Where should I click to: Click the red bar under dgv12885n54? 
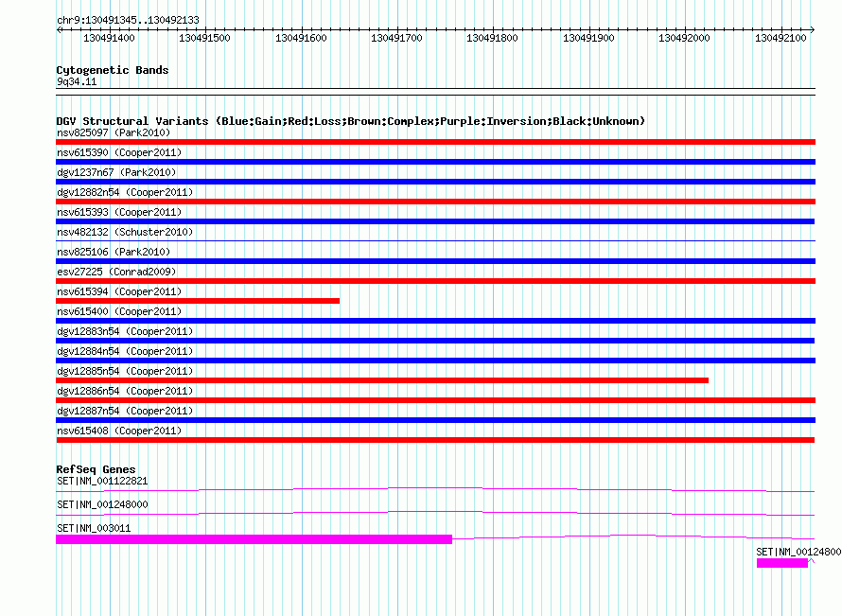pyautogui.click(x=382, y=380)
